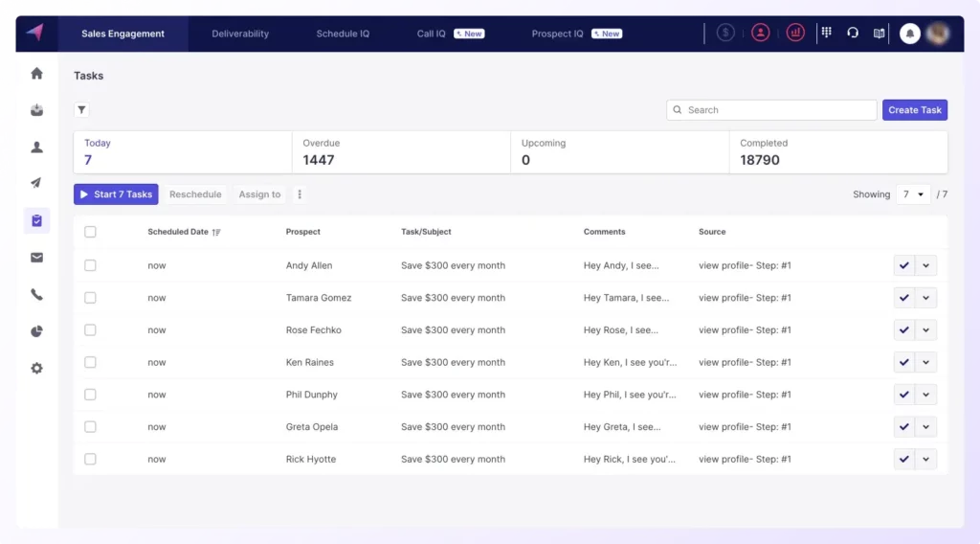This screenshot has width=980, height=544.
Task: Click the Reschedule button
Action: point(195,194)
